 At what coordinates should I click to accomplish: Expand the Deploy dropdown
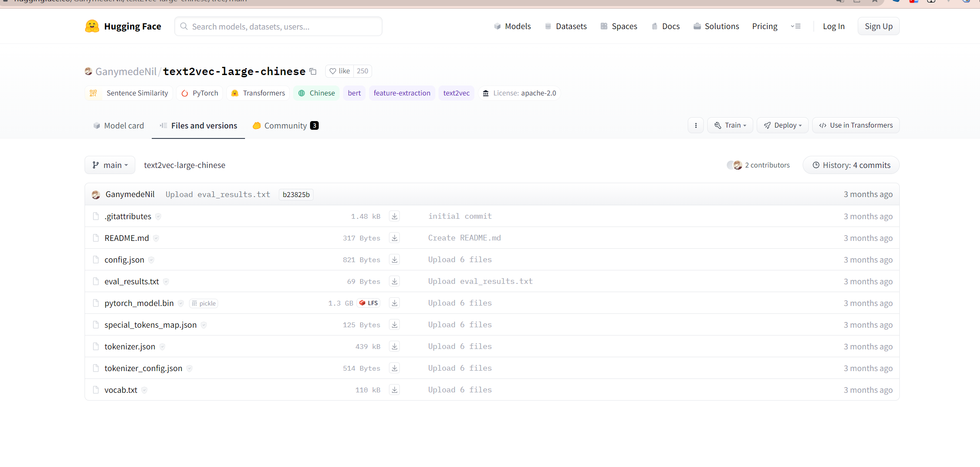[783, 125]
